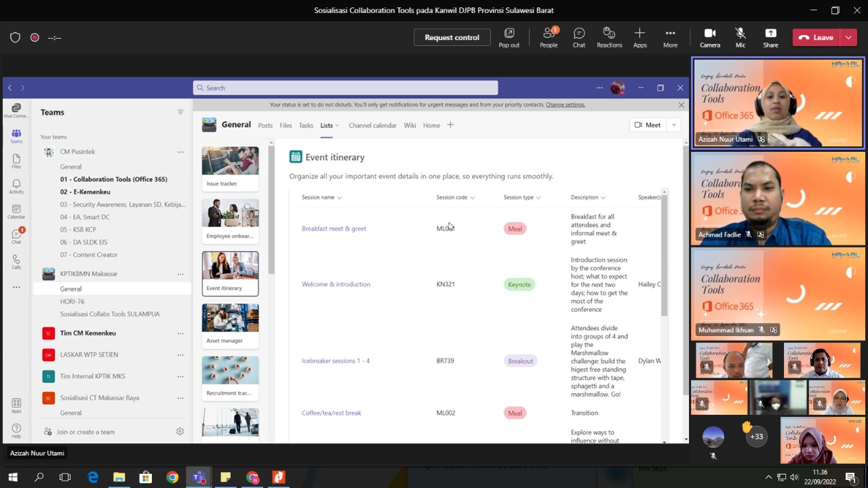Open Tim CM Kemenkeu team
The width and height of the screenshot is (868, 488).
point(87,333)
